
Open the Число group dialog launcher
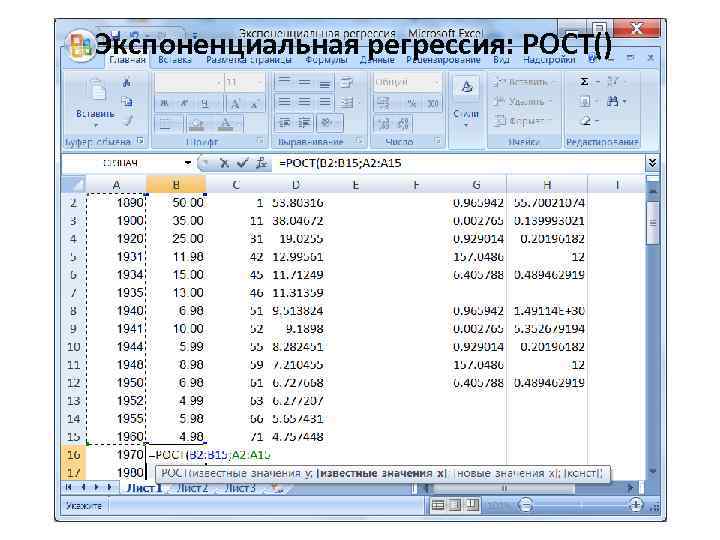pos(437,141)
